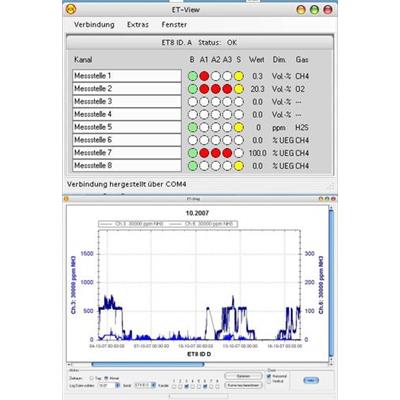Viewport: 400px width, 400px height.
Task: Toggle the channel 6 checkbox
Action: (x=205, y=386)
